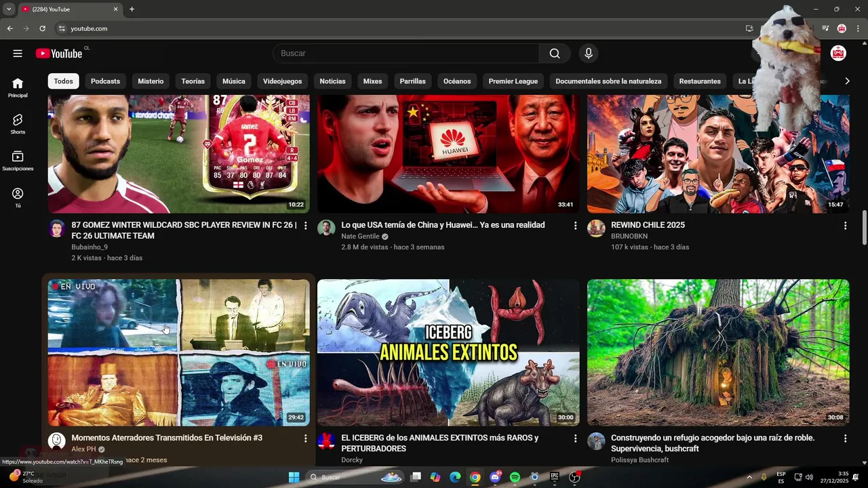Screen dimensions: 868x488
Task: Open OBS Studio from taskbar
Action: point(574,477)
